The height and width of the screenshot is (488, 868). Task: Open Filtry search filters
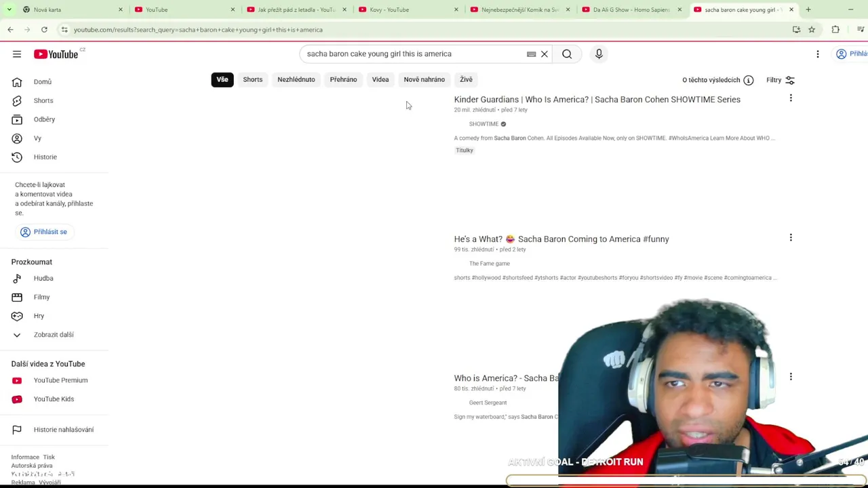click(781, 80)
